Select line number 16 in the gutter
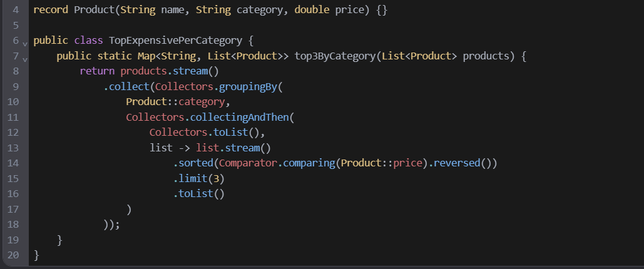 (13, 193)
